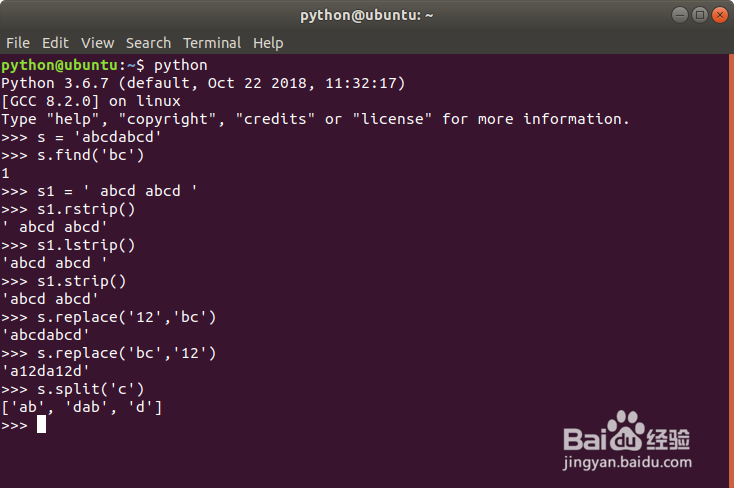
Task: Open the Terminal menu
Action: coord(212,43)
